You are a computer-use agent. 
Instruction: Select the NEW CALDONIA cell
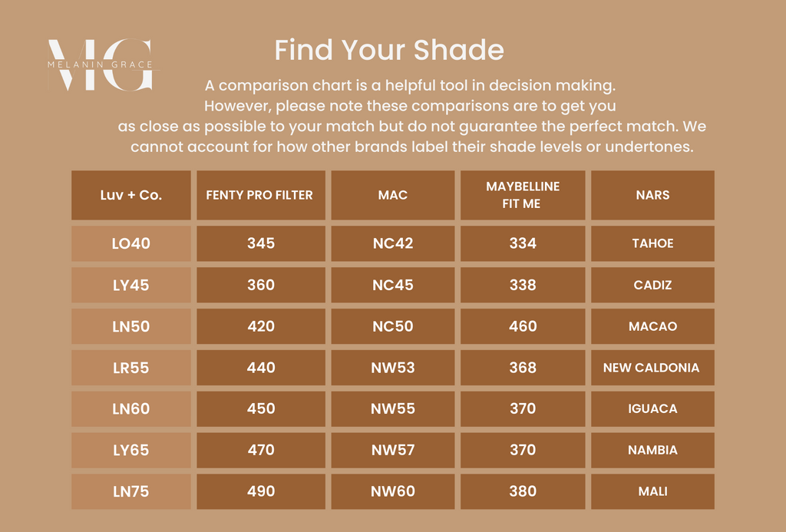coord(652,368)
